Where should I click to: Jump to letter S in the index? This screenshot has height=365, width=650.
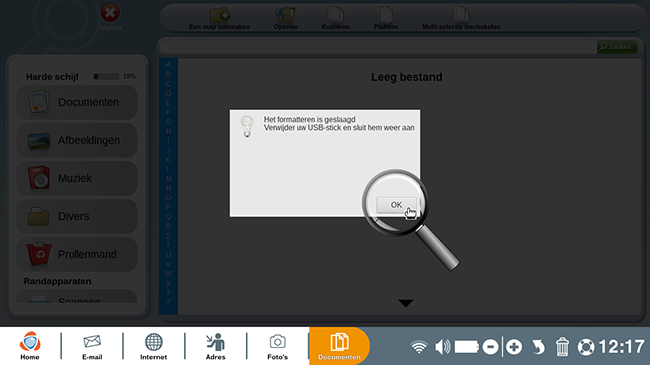[x=168, y=236]
